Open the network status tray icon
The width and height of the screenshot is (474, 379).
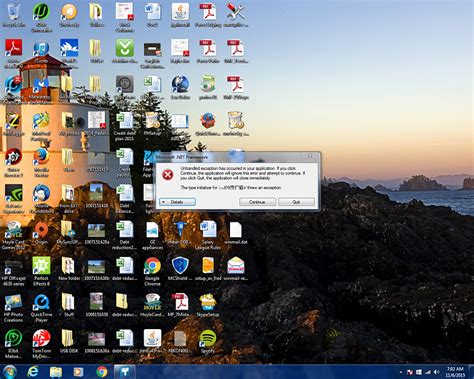pyautogui.click(x=428, y=372)
